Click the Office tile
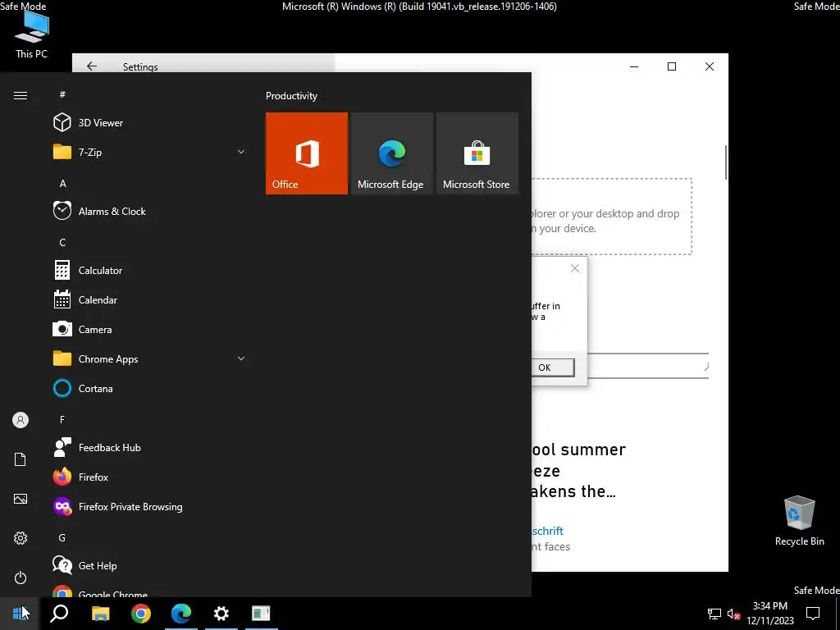The image size is (840, 630). 307,153
